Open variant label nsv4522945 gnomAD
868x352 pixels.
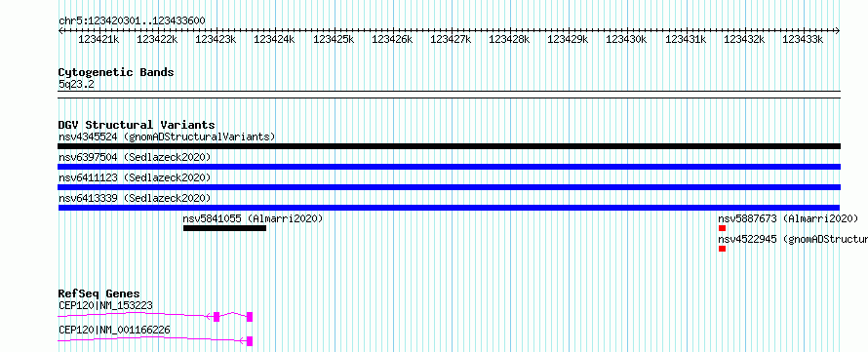[x=793, y=239]
